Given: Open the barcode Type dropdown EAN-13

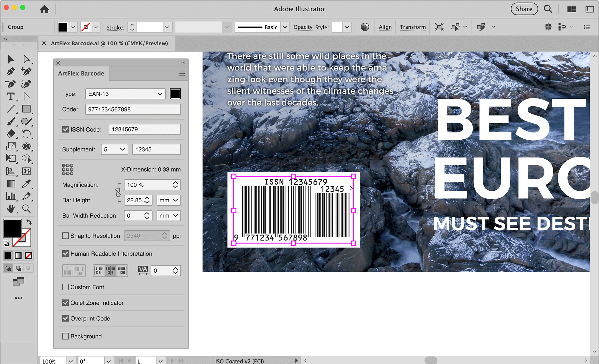Looking at the screenshot, I should pos(125,94).
